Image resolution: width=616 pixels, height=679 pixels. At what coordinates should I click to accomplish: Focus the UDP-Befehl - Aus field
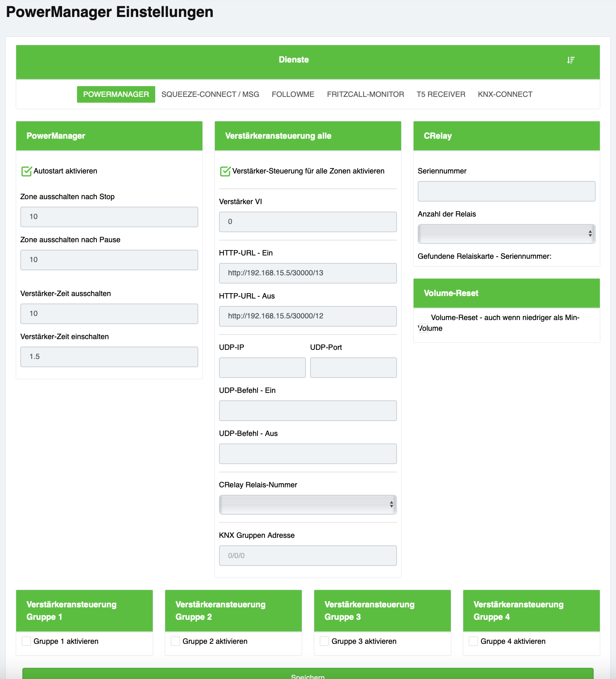point(308,454)
